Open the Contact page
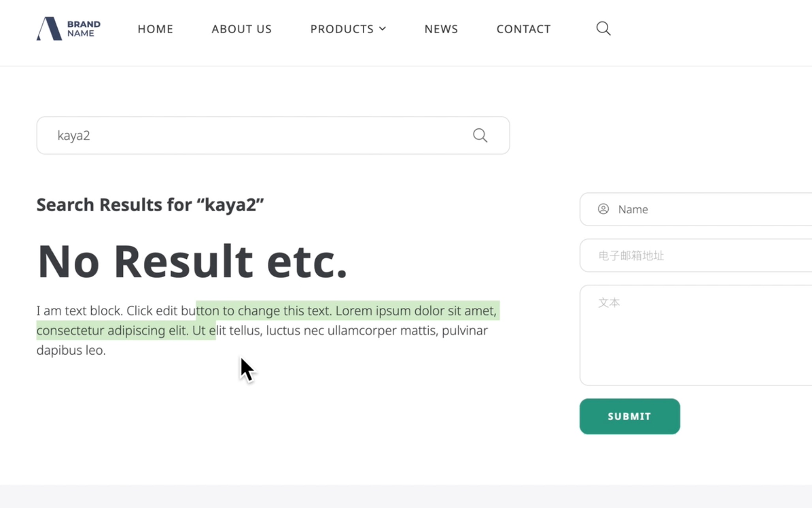This screenshot has width=812, height=508. pyautogui.click(x=523, y=29)
